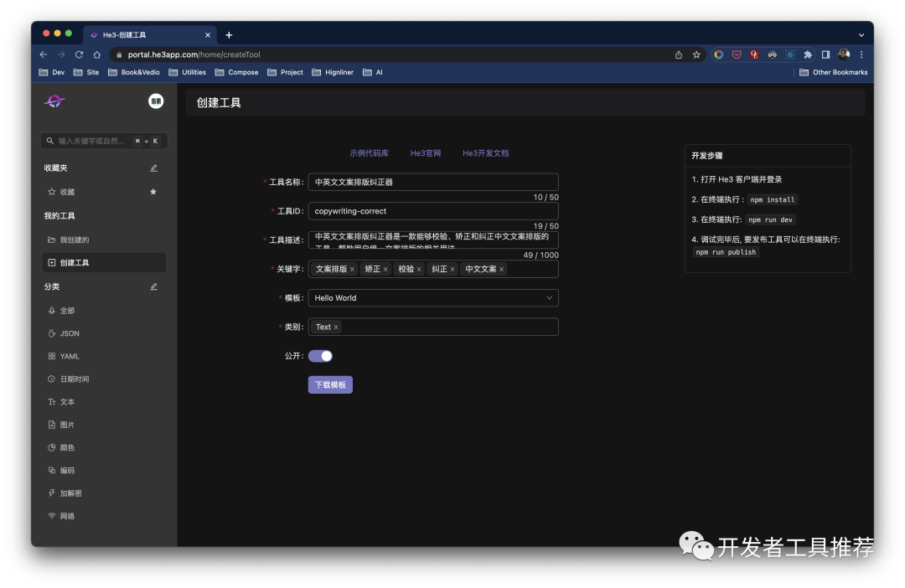Select the 网络 category
The image size is (905, 588).
pyautogui.click(x=61, y=516)
